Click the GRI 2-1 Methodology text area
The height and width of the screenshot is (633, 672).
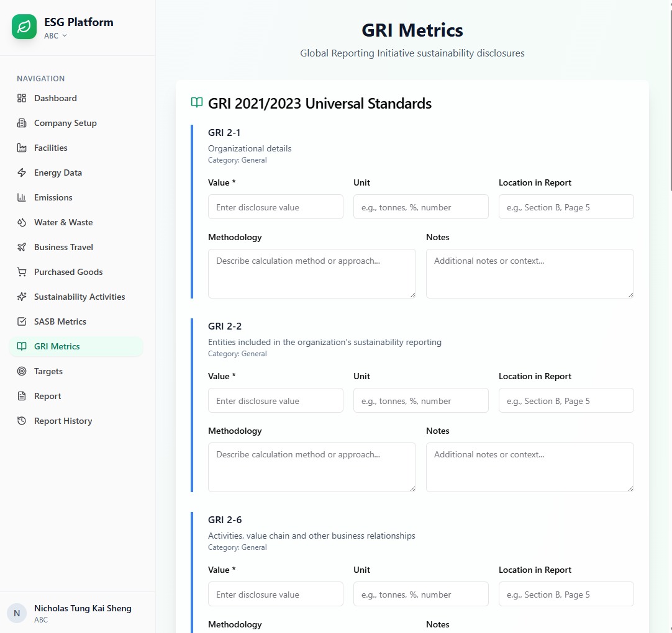pyautogui.click(x=312, y=274)
